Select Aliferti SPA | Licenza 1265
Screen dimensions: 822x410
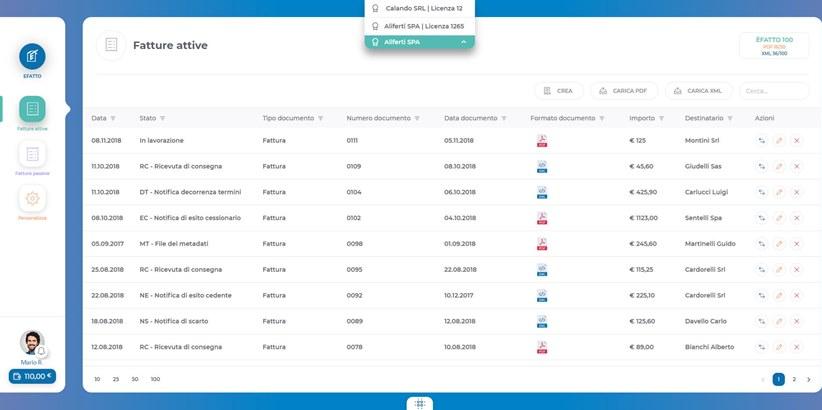420,26
